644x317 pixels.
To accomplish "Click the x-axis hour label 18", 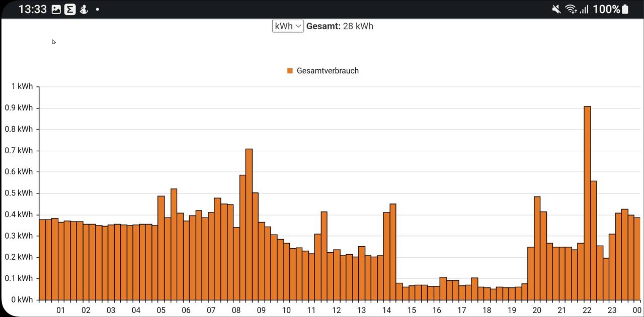I will [x=487, y=310].
